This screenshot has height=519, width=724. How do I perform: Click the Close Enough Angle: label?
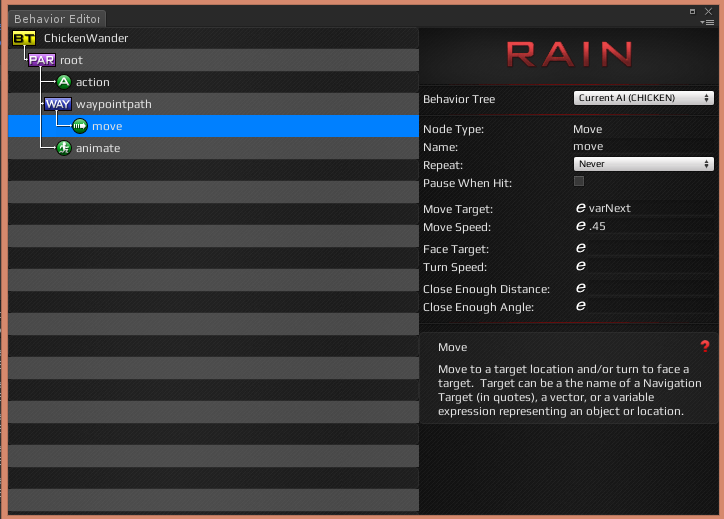478,308
